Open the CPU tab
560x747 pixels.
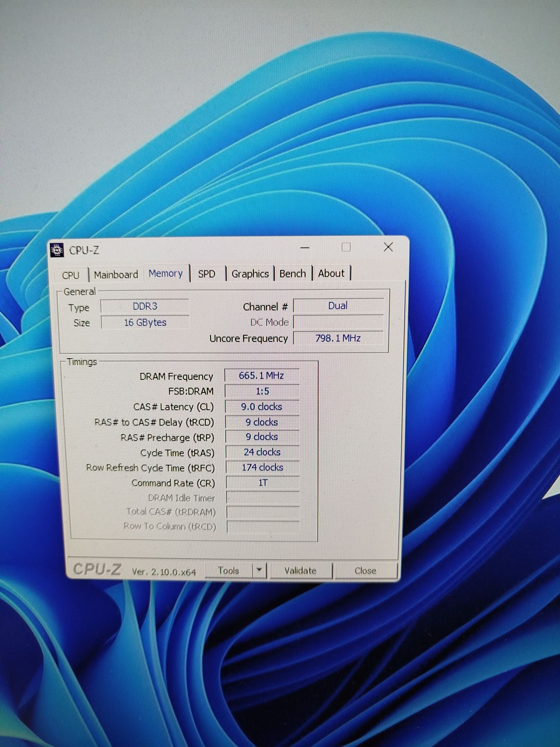click(71, 275)
